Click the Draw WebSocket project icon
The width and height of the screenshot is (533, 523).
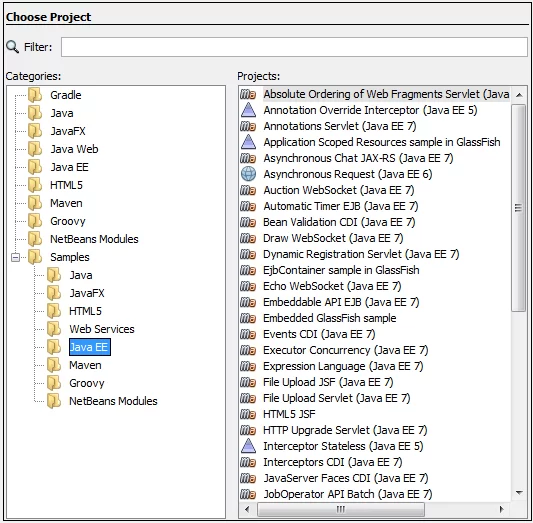click(248, 238)
